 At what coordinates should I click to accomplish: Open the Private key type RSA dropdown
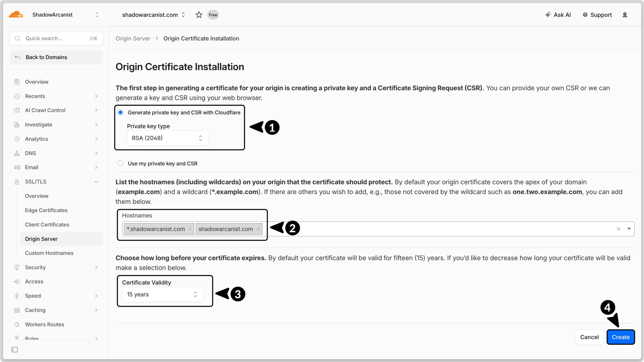(x=168, y=138)
